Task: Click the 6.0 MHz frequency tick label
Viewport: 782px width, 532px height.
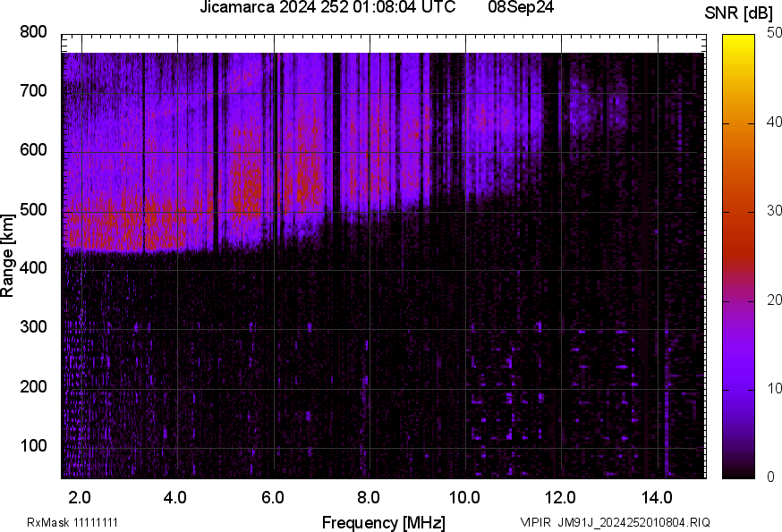Action: [273, 496]
